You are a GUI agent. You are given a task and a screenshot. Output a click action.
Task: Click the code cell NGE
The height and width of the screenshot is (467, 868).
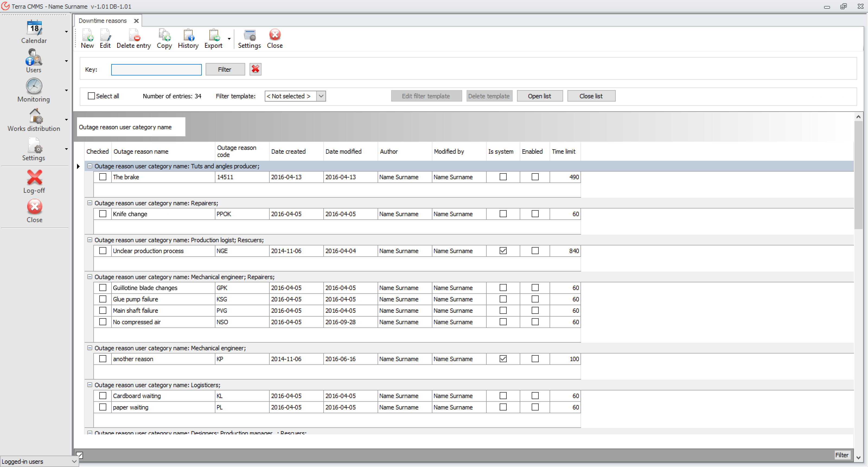pos(242,251)
